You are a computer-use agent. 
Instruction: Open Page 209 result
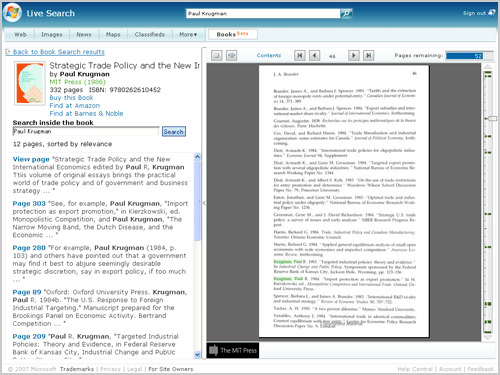[29, 337]
